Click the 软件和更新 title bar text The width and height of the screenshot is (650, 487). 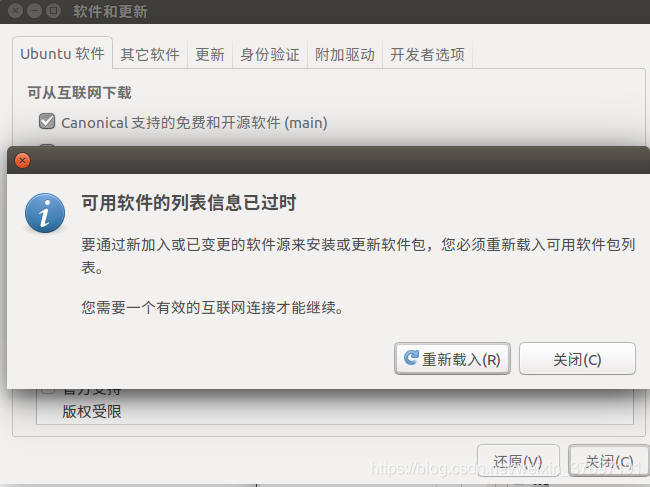point(110,11)
